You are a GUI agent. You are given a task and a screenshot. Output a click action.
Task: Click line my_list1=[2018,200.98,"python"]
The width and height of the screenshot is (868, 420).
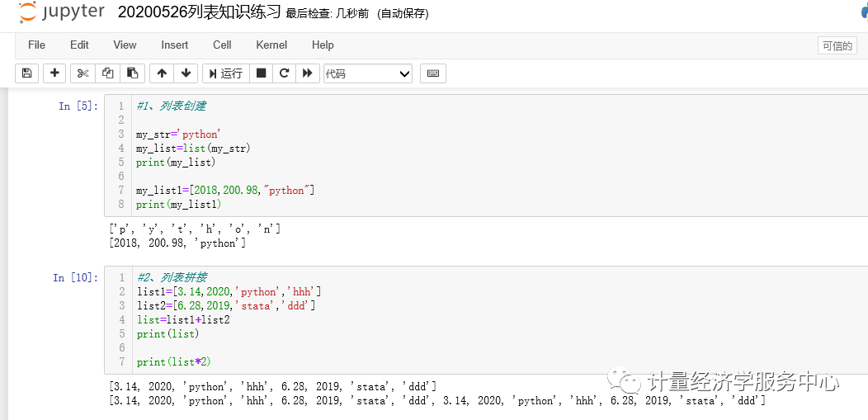[x=225, y=191]
